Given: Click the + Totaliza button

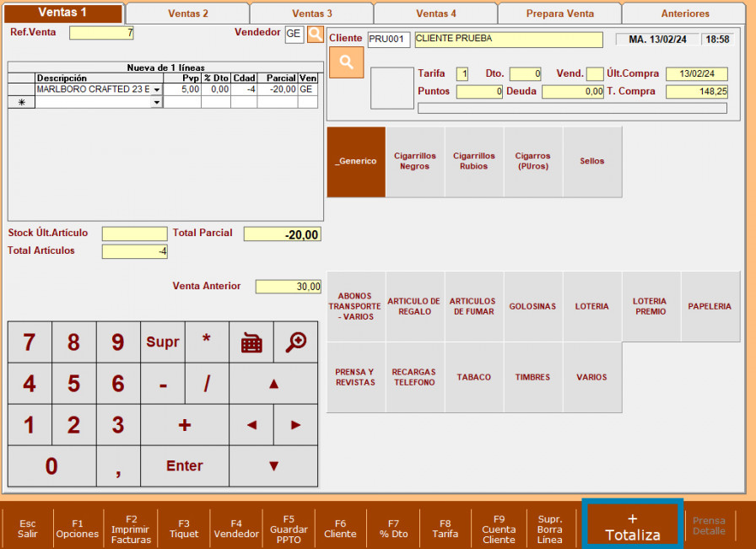Looking at the screenshot, I should pyautogui.click(x=632, y=527).
